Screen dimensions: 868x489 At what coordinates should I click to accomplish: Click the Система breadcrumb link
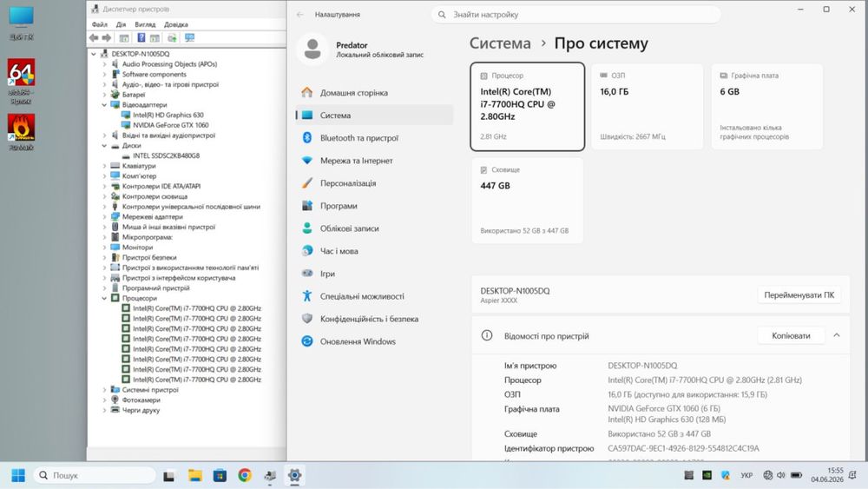pos(500,43)
